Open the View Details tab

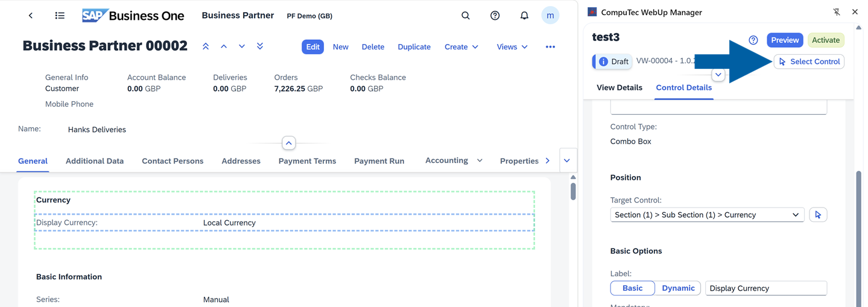pyautogui.click(x=619, y=87)
